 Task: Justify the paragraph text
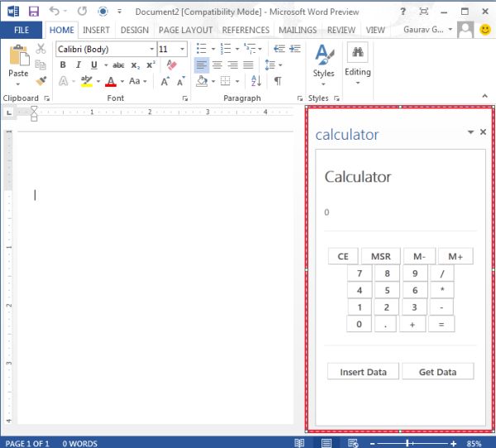(248, 65)
